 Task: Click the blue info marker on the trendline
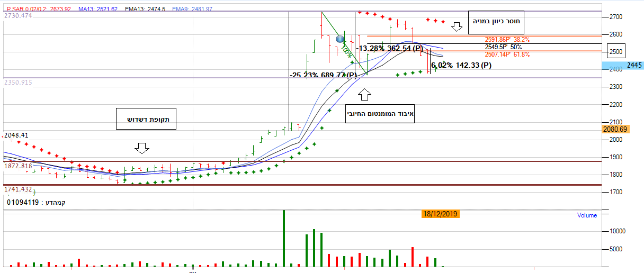click(340, 39)
